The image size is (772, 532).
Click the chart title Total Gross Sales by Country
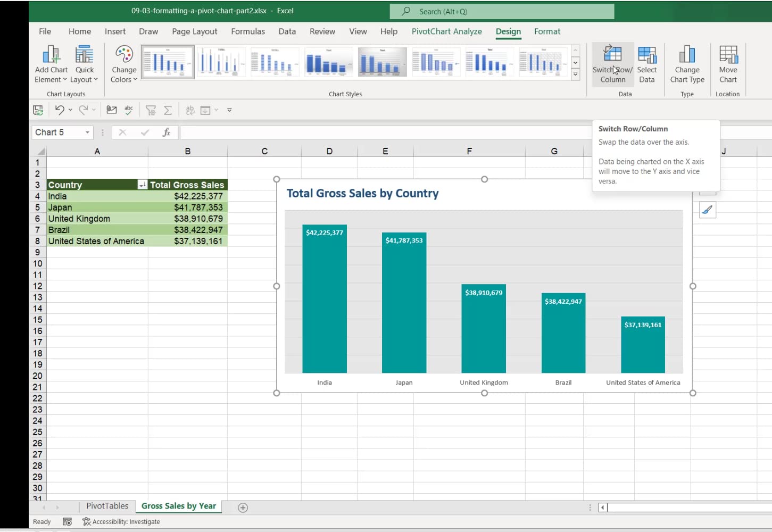[x=363, y=194]
